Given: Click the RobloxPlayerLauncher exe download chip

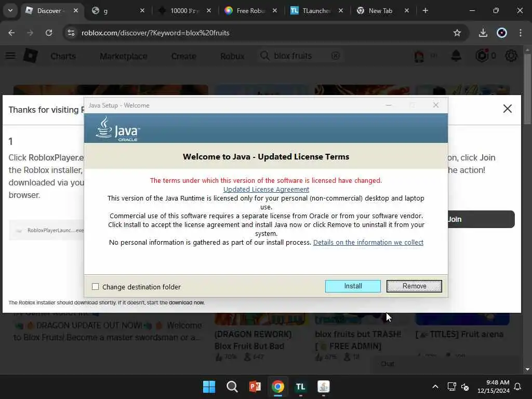Looking at the screenshot, I should click(47, 230).
